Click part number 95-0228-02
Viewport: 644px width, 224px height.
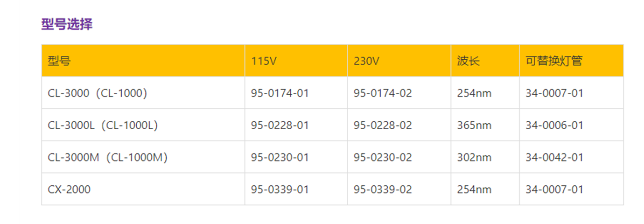coord(383,126)
